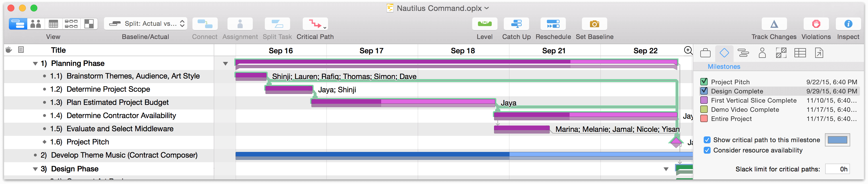Click the Sep 21 date header
This screenshot has width=868, height=184.
[x=553, y=50]
